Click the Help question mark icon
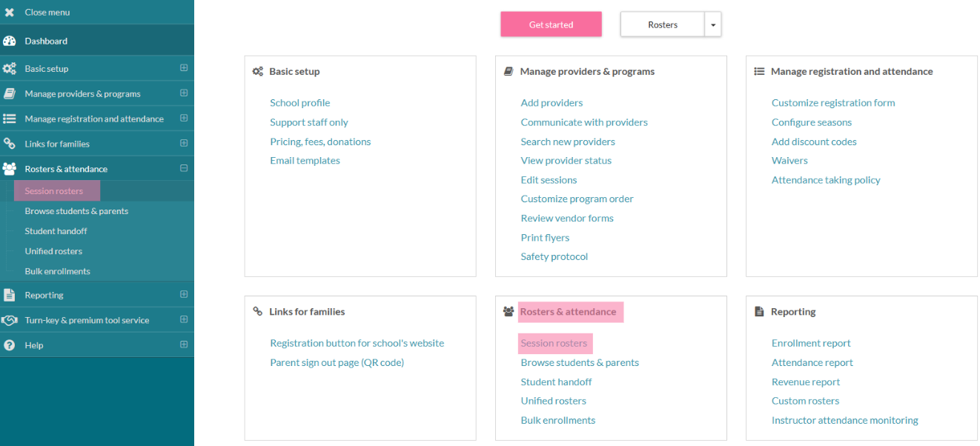Image resolution: width=980 pixels, height=446 pixels. [x=10, y=345]
